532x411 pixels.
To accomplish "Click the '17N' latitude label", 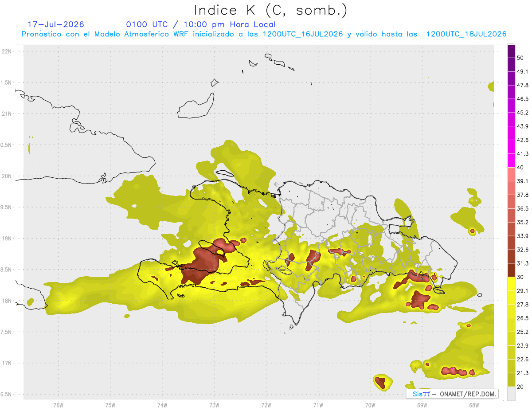I will (8, 363).
